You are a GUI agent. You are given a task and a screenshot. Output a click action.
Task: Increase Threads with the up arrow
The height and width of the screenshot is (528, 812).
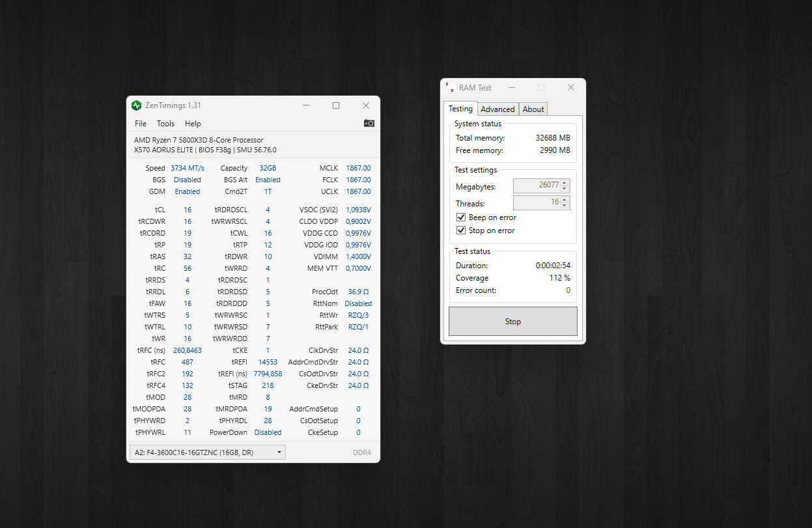coord(565,199)
